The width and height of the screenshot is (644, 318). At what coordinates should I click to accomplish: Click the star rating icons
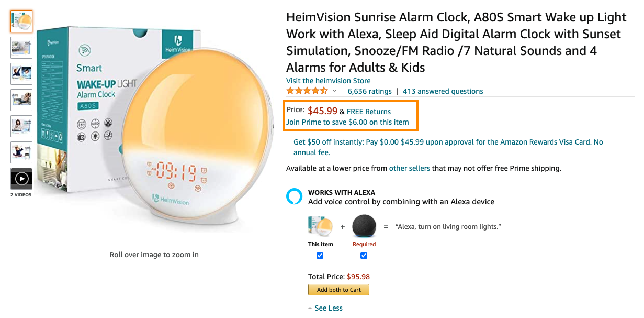point(307,91)
